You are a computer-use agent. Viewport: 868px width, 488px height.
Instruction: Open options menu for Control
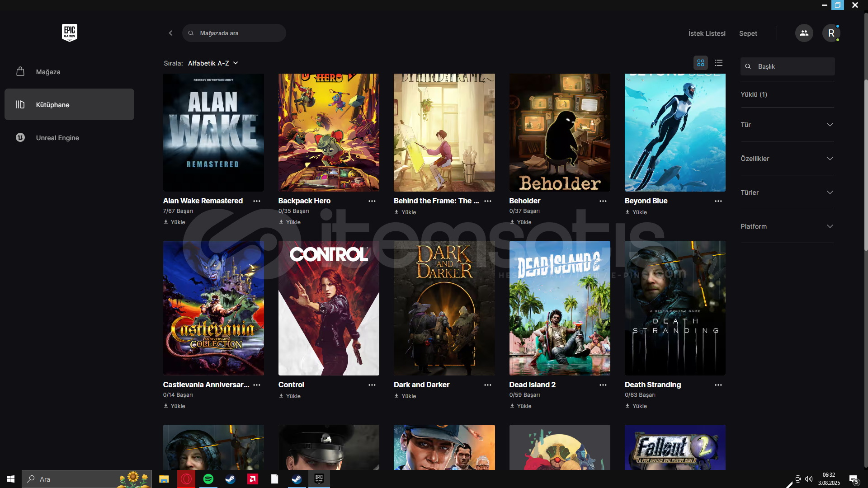(x=372, y=385)
